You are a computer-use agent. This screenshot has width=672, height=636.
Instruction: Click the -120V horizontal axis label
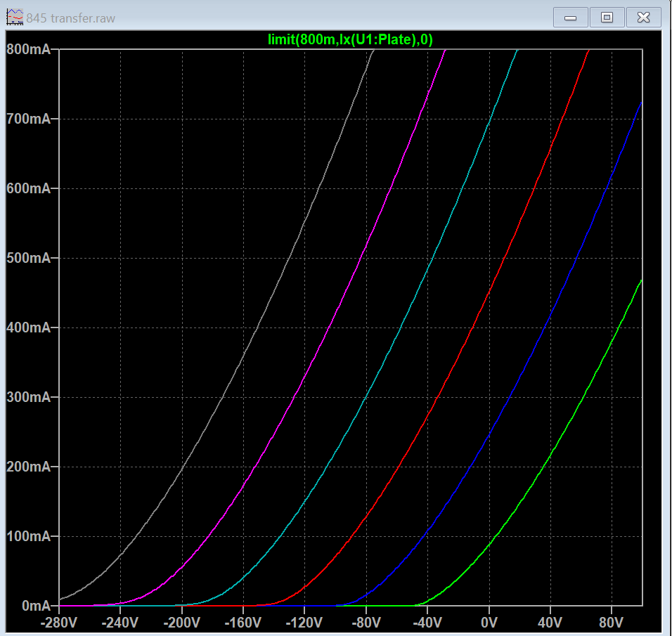pos(304,623)
